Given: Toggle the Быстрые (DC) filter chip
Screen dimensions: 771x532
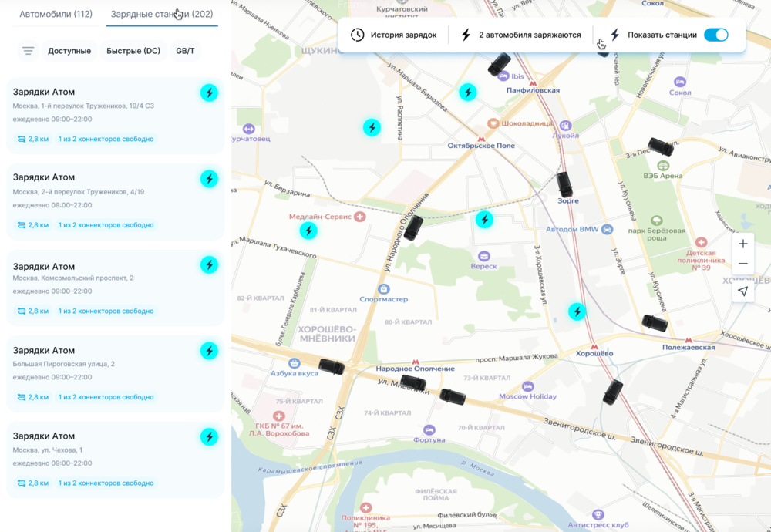Looking at the screenshot, I should coord(133,51).
